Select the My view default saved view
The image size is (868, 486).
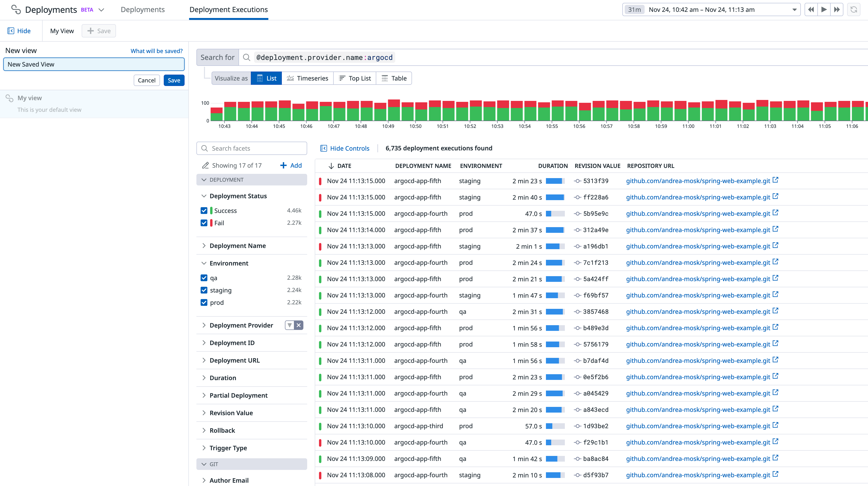coord(94,104)
